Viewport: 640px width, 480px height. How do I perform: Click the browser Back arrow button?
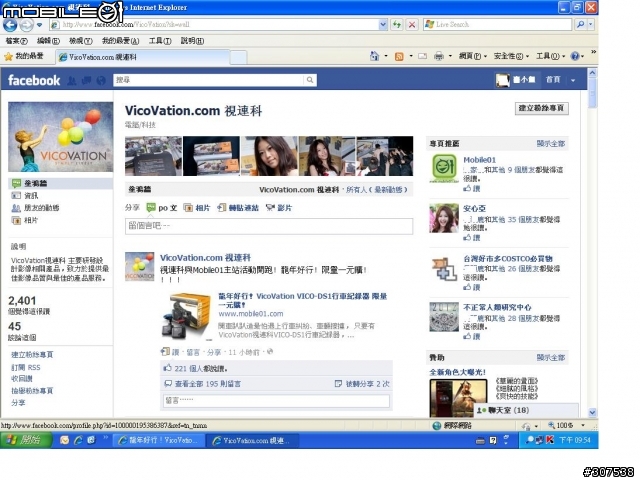point(10,25)
